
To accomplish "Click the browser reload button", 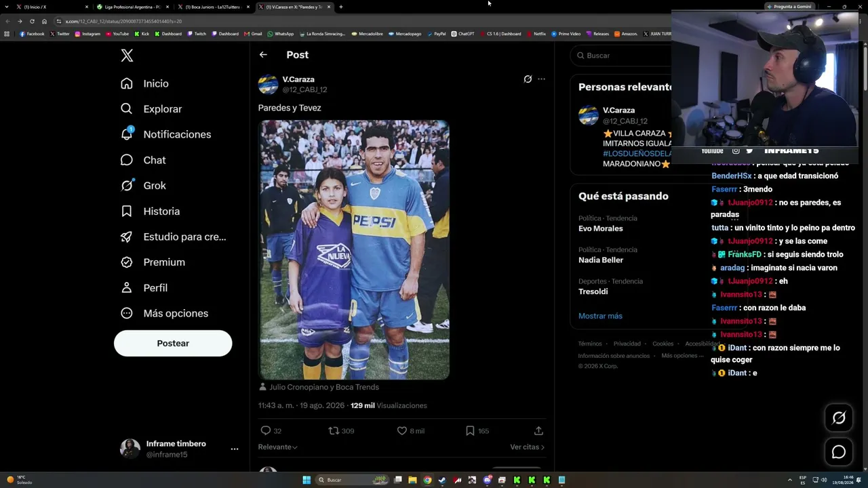I will pyautogui.click(x=32, y=21).
